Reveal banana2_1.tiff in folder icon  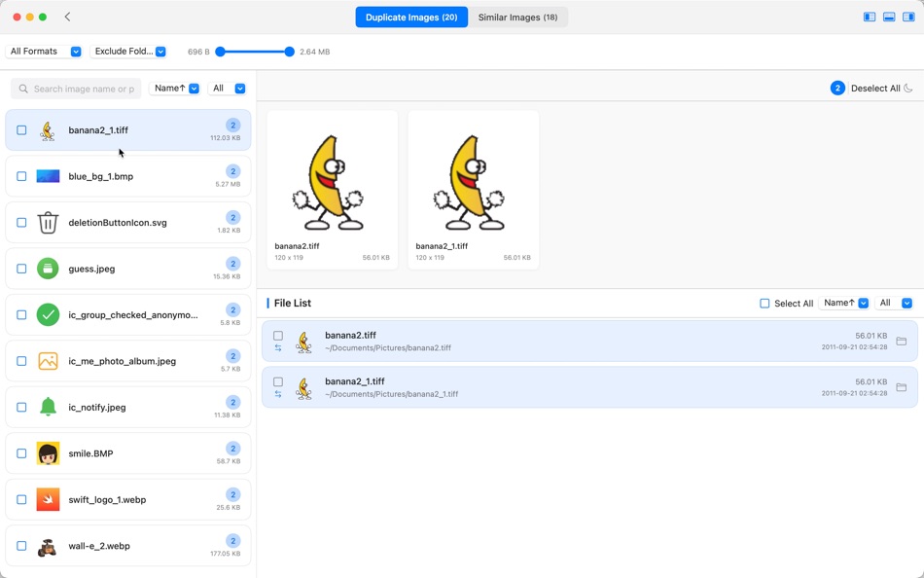[901, 387]
